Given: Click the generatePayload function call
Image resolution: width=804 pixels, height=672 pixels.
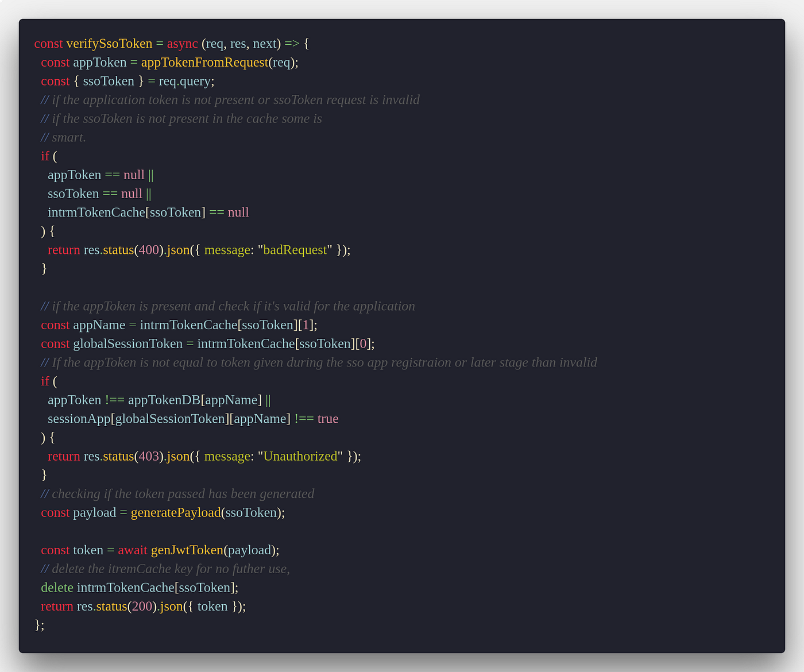Looking at the screenshot, I should pos(175,512).
